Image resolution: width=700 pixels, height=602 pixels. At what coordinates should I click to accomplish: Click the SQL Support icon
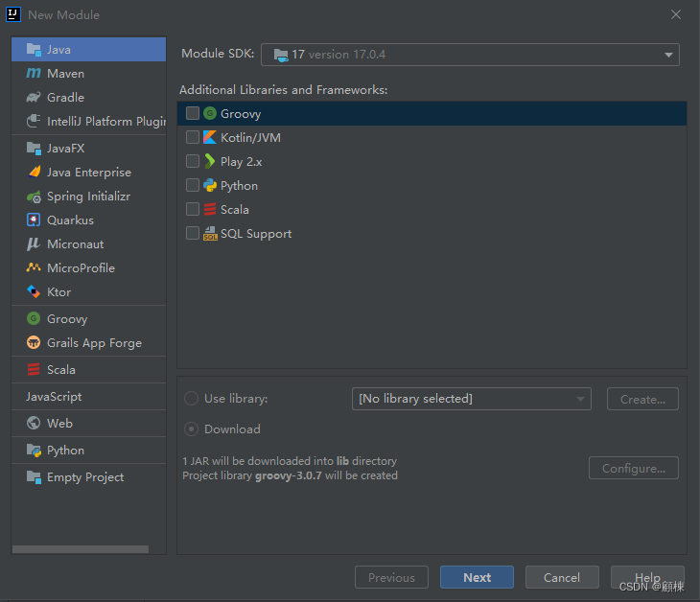click(x=210, y=233)
